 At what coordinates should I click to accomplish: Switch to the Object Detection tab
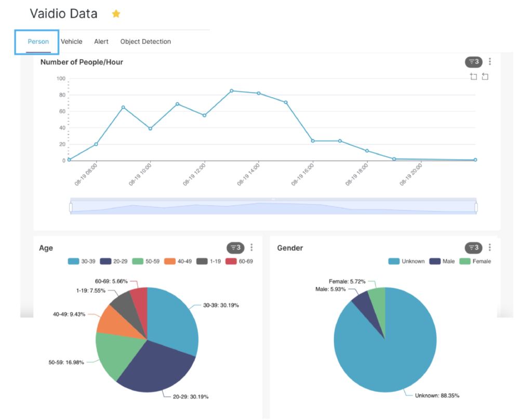click(145, 42)
